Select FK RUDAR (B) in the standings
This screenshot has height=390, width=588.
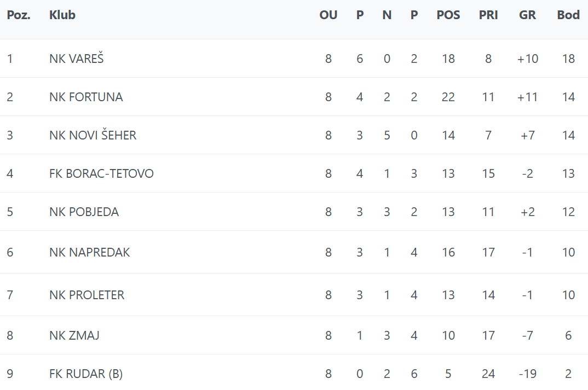(x=86, y=374)
